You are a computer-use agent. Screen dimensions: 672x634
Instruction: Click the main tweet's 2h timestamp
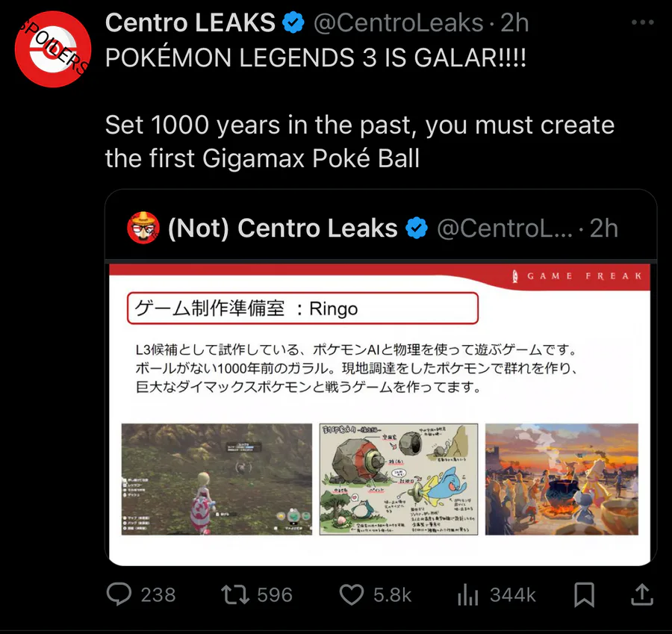pyautogui.click(x=514, y=23)
